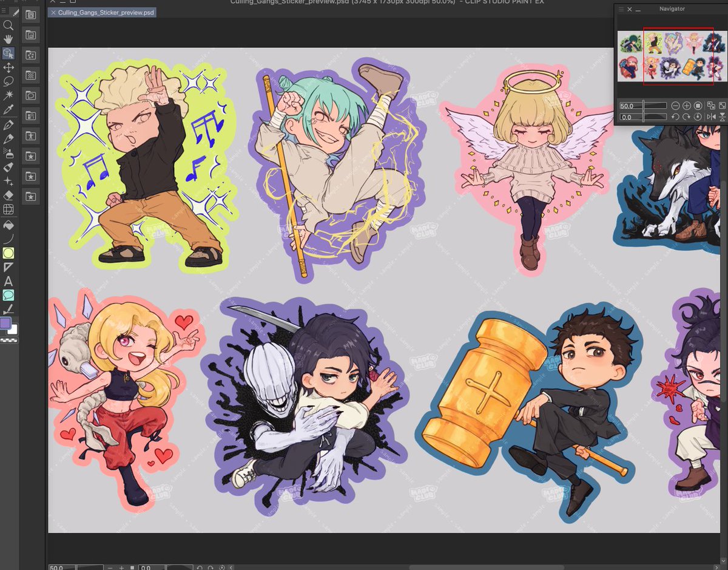The image size is (728, 570).
Task: Select the Airbrush spray tool
Action: click(8, 154)
